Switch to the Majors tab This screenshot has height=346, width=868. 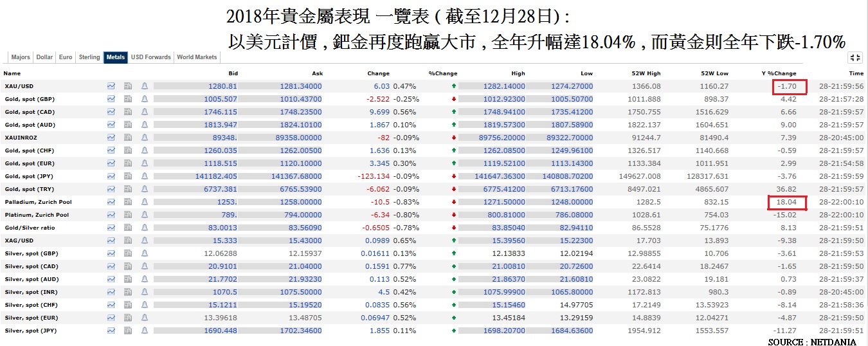21,57
